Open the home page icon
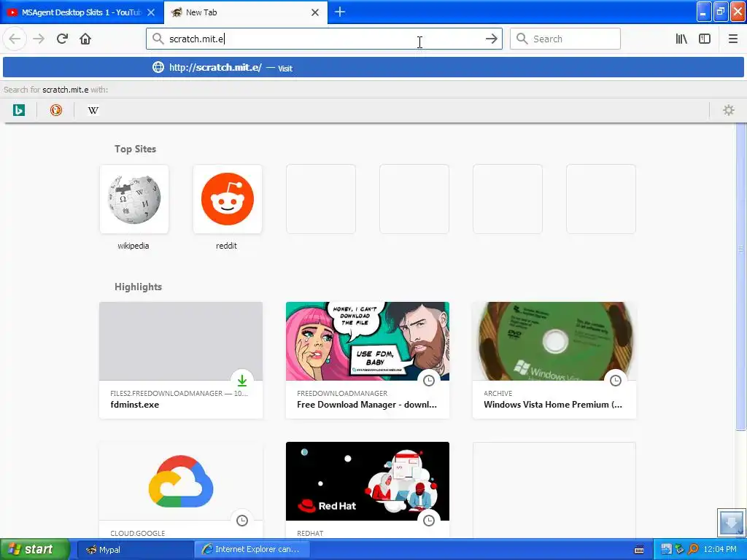 85,39
